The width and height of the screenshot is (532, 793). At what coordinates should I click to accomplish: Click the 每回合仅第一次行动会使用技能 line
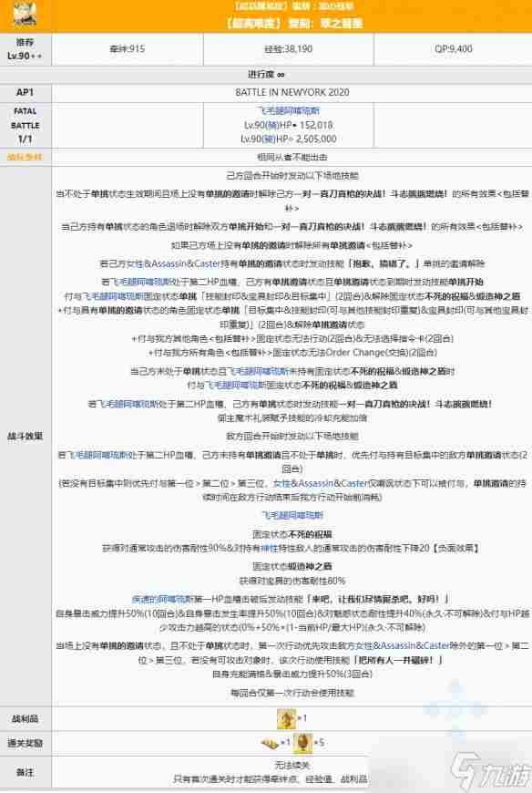(292, 693)
